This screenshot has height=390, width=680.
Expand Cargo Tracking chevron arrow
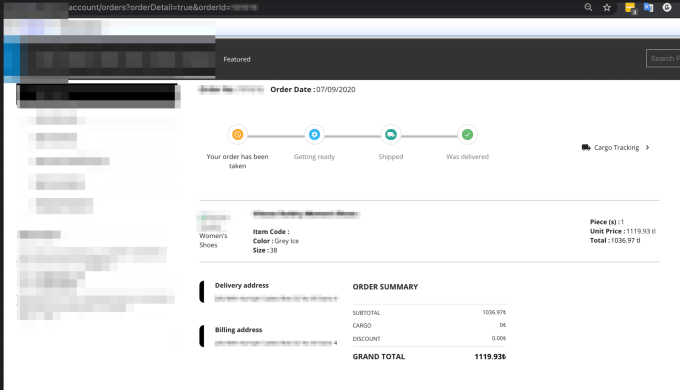(x=647, y=147)
